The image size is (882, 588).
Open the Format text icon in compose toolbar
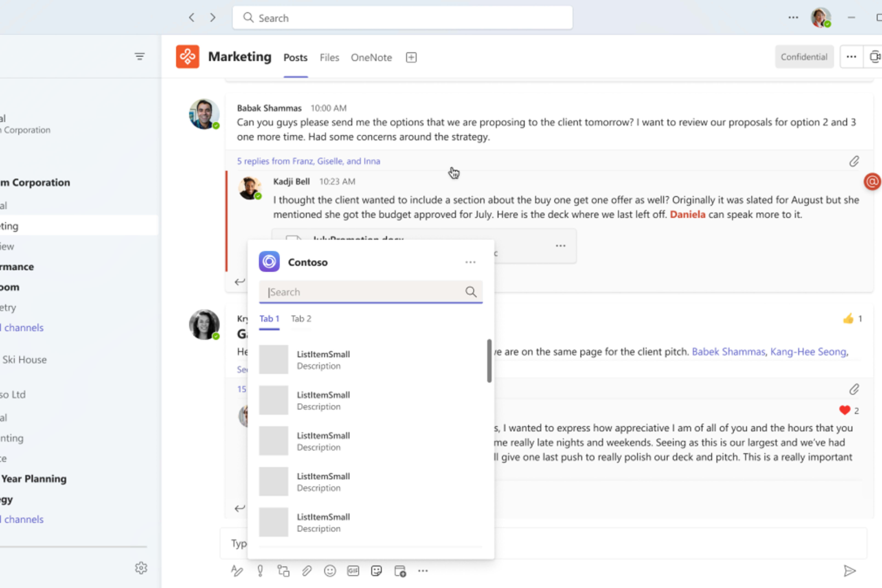tap(237, 571)
